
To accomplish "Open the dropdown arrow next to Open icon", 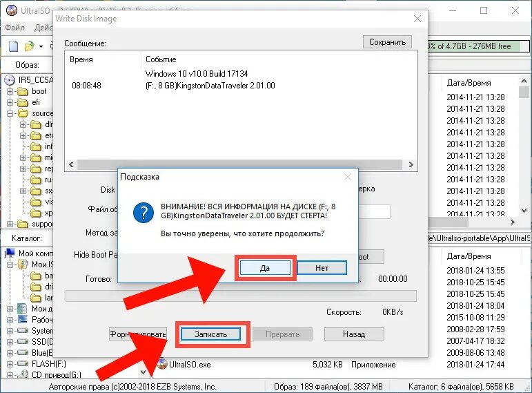I will (41, 46).
